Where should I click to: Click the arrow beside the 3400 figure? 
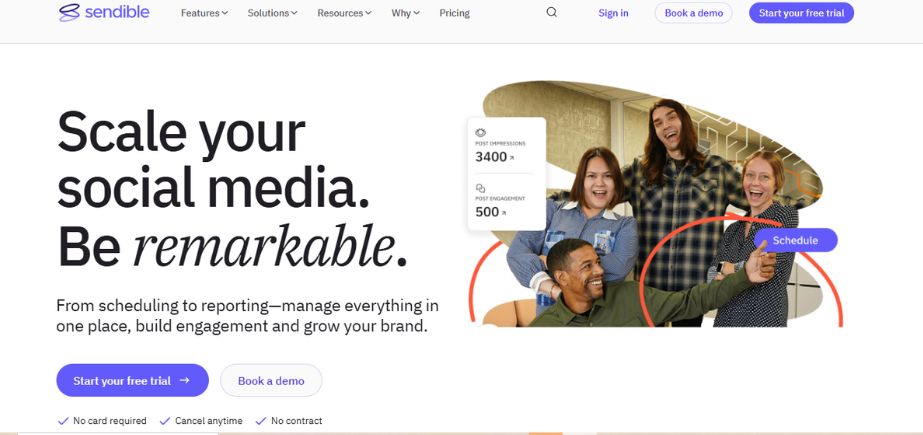point(513,158)
